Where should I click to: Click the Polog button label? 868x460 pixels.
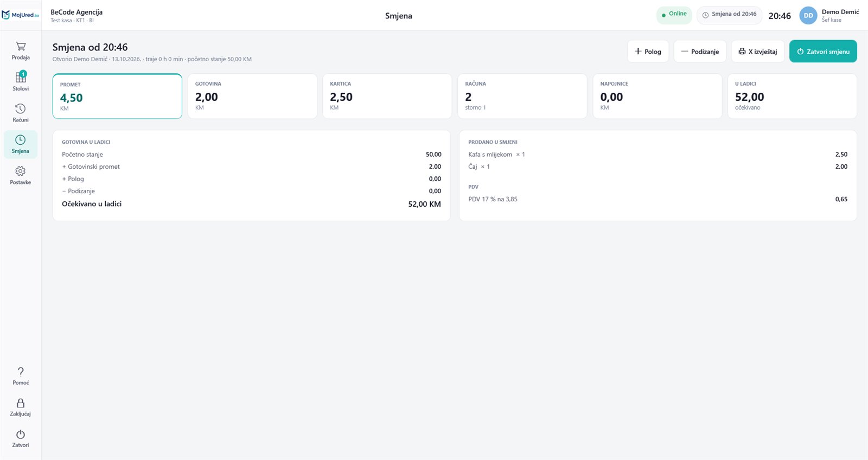point(653,52)
